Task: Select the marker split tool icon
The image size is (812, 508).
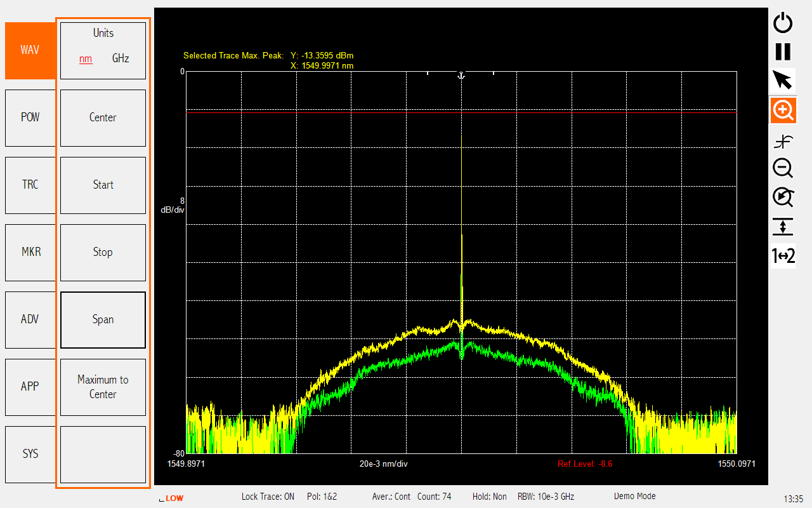Action: point(783,140)
